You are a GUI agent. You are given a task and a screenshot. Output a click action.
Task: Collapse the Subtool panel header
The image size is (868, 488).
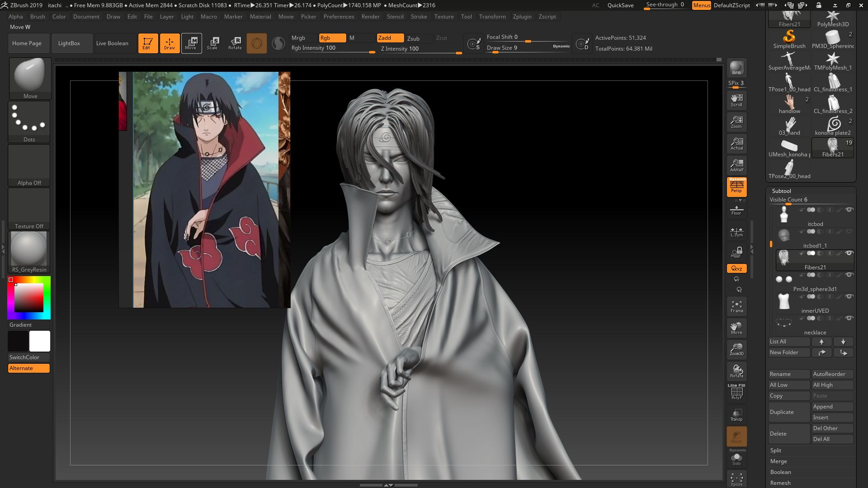781,191
